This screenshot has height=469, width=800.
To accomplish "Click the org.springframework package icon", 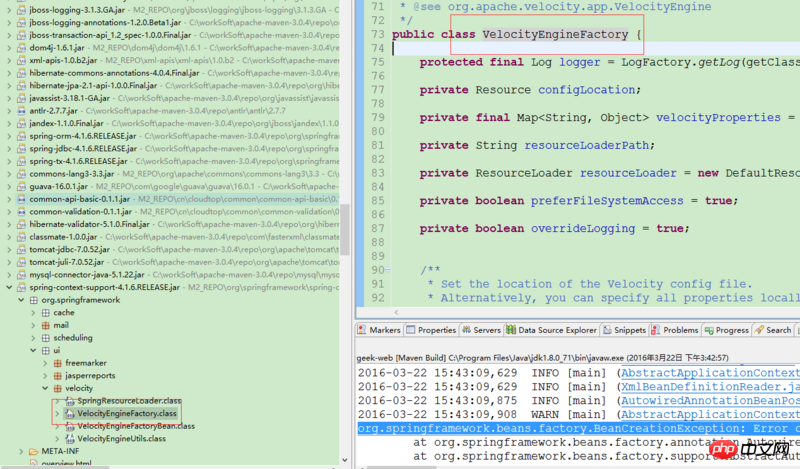I will [34, 300].
